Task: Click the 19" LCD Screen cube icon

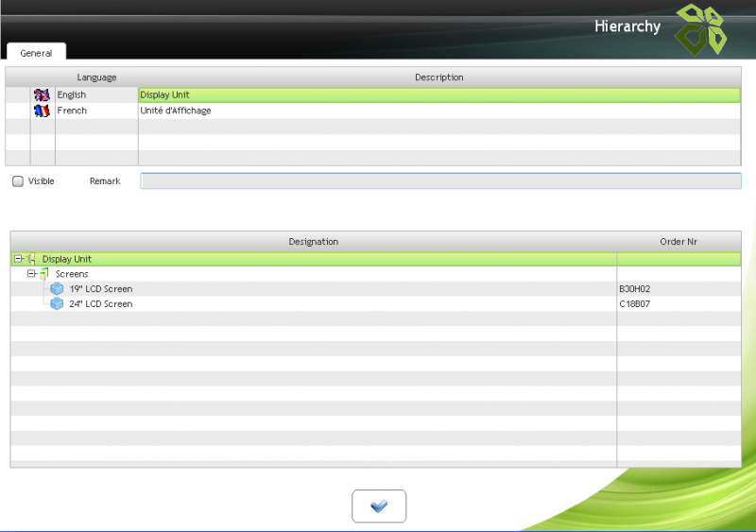Action: [57, 289]
